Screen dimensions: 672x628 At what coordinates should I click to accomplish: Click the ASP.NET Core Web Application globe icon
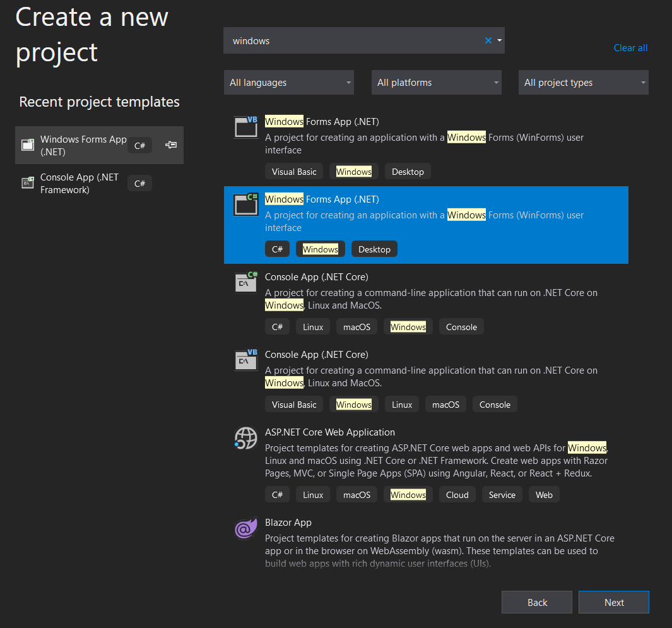(x=245, y=438)
